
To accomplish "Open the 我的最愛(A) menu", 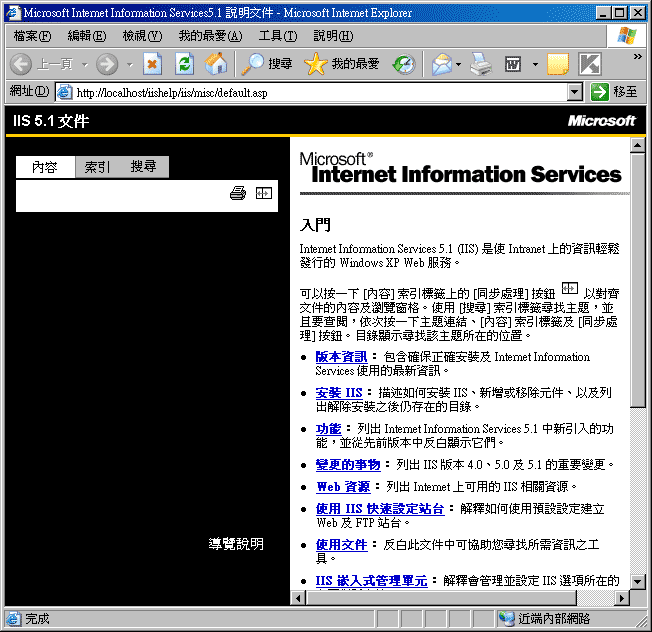I will coord(210,36).
